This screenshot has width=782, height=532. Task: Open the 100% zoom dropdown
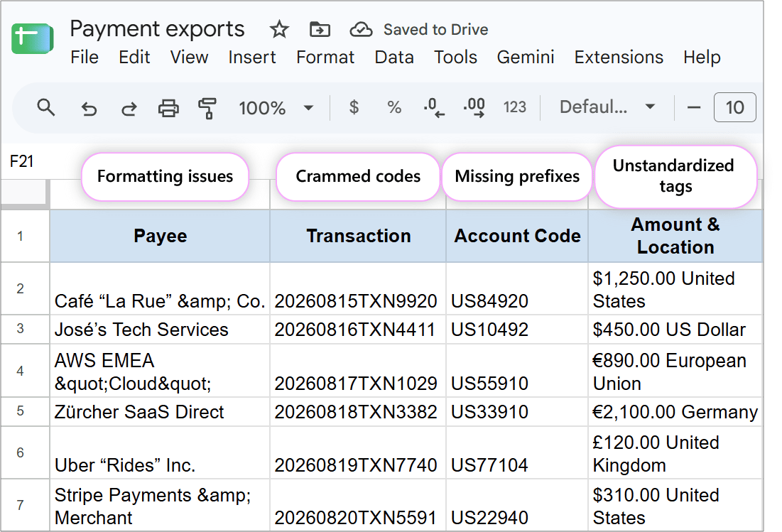coord(276,108)
